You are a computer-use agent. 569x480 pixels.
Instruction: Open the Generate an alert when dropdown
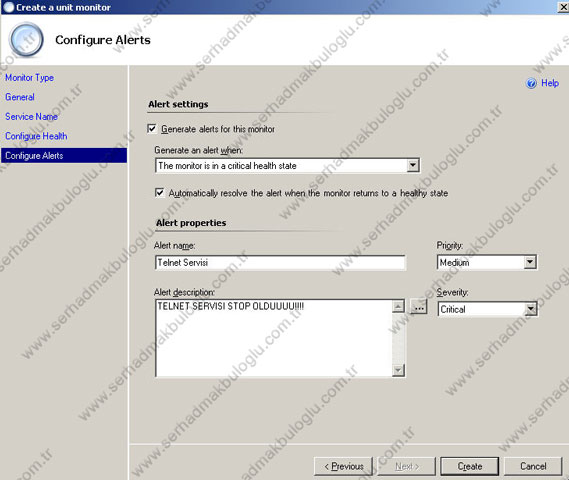(413, 166)
